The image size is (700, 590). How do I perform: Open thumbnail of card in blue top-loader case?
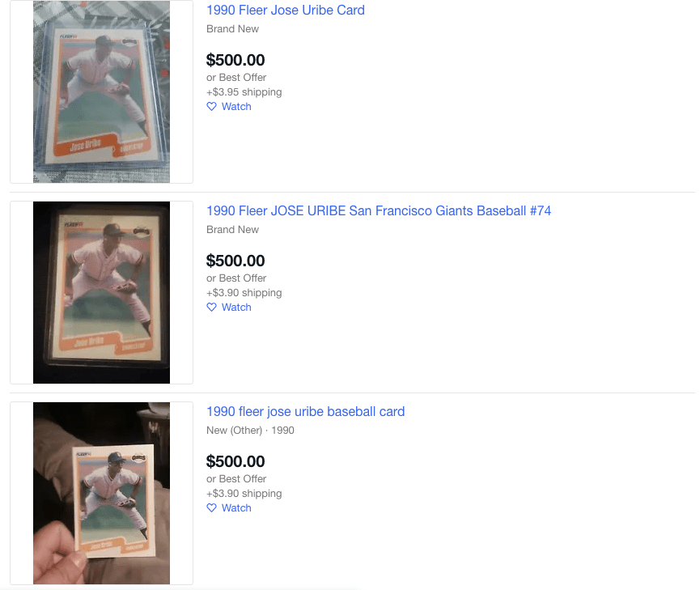[x=101, y=91]
